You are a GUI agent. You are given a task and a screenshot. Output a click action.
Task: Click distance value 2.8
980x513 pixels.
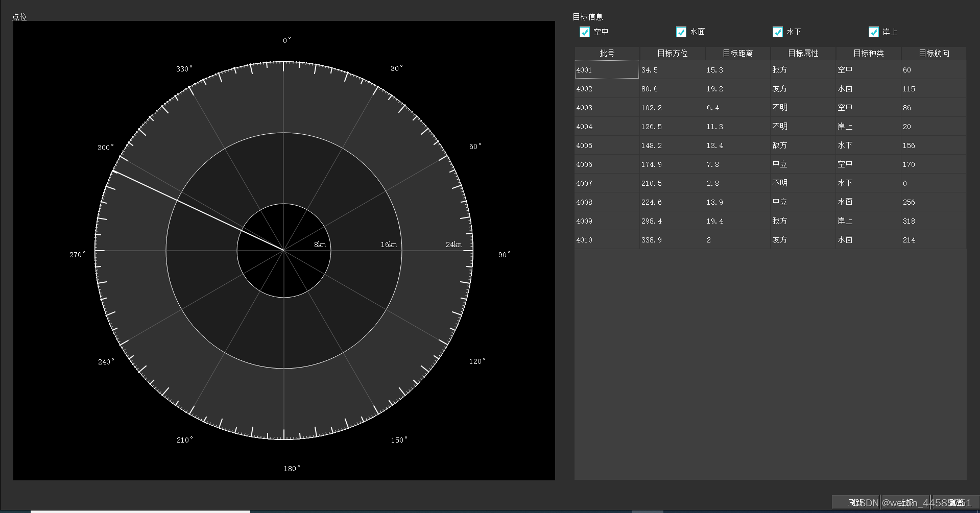click(738, 183)
